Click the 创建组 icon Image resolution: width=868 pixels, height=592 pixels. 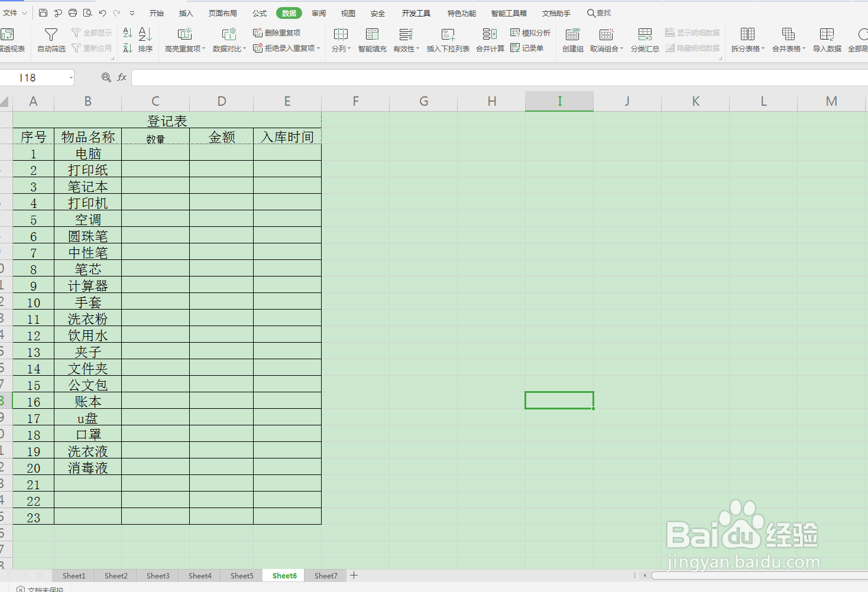572,40
